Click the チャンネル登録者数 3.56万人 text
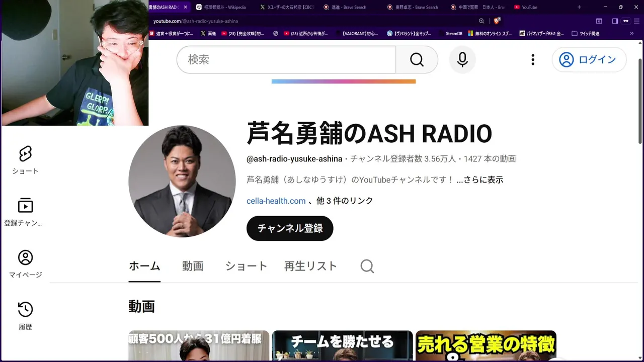644x362 pixels. click(403, 159)
